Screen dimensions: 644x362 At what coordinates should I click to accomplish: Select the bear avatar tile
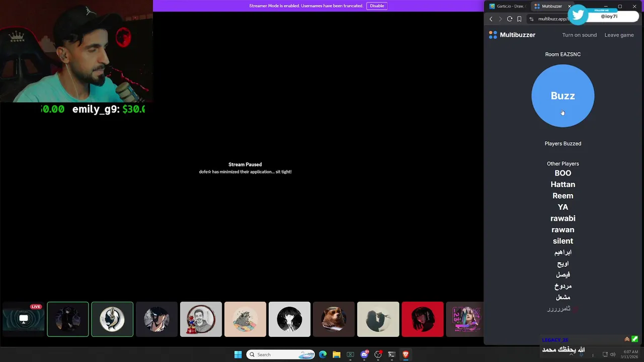click(x=334, y=319)
